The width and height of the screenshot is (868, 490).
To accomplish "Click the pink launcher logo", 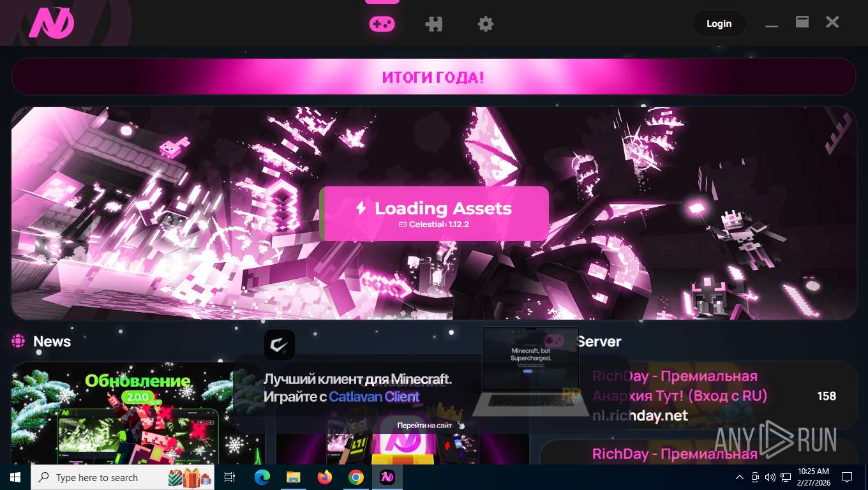I will point(51,23).
